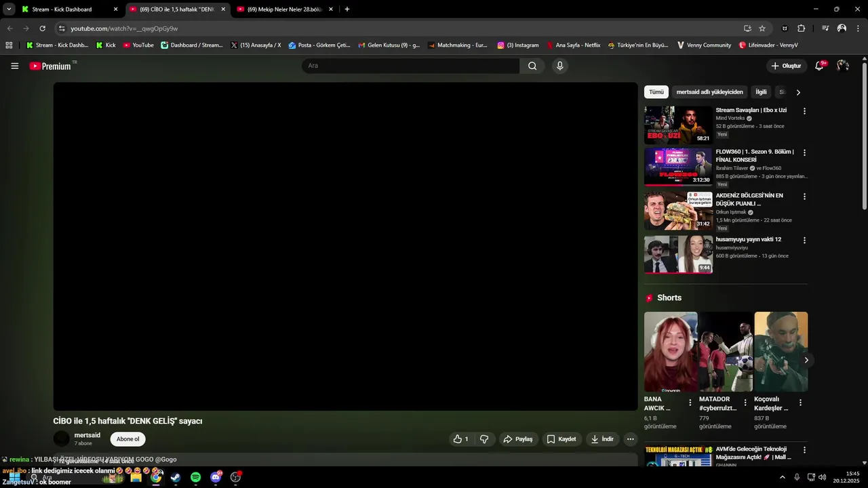Screen dimensions: 868x488
Task: Click the YouTube search input field
Action: 410,66
